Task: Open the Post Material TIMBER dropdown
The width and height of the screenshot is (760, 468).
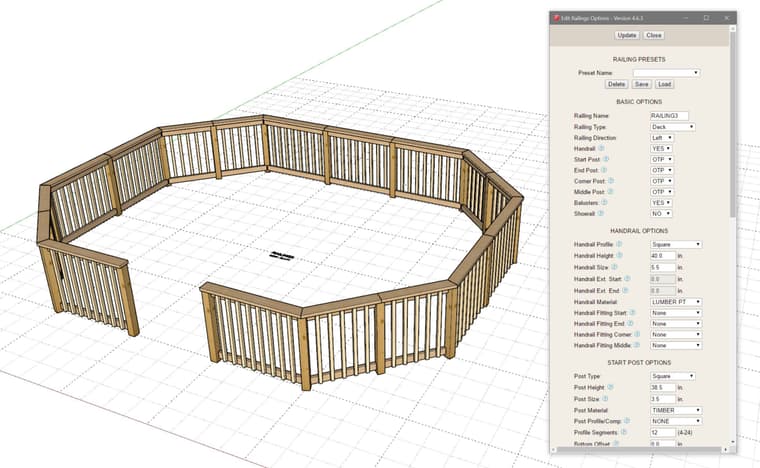Action: (x=676, y=410)
